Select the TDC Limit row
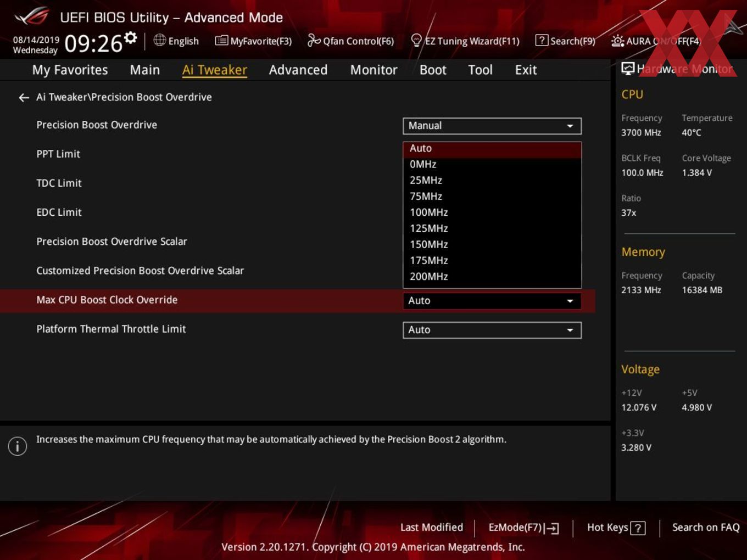The width and height of the screenshot is (747, 560). click(59, 183)
